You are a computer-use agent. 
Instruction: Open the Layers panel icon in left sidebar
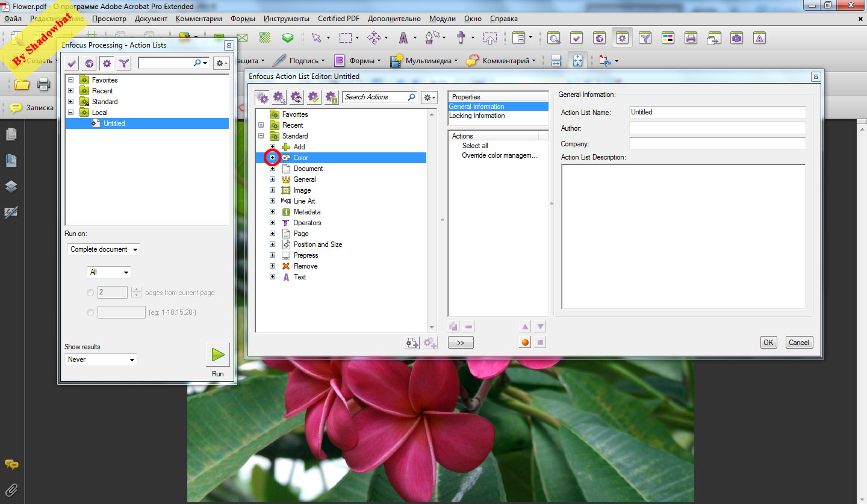point(11,187)
